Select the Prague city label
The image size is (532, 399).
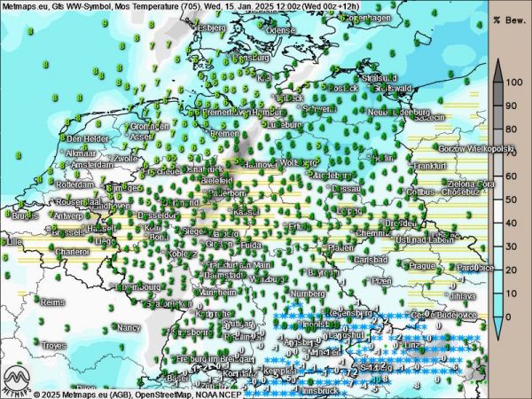421,266
